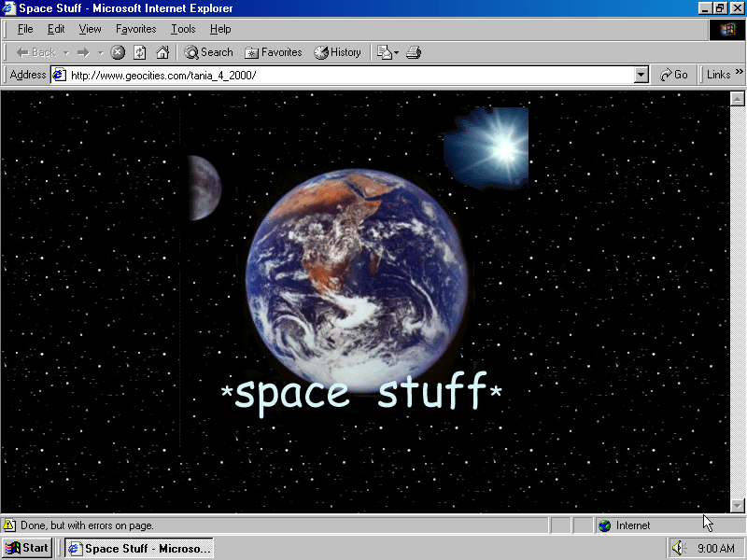747x560 pixels.
Task: Open the volume speaker tray icon
Action: [x=678, y=548]
